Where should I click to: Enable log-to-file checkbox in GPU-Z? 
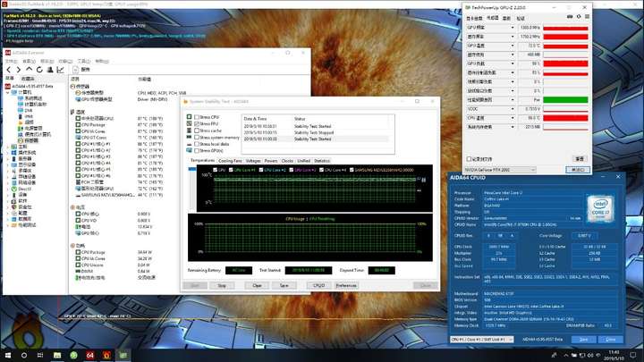tap(469, 159)
